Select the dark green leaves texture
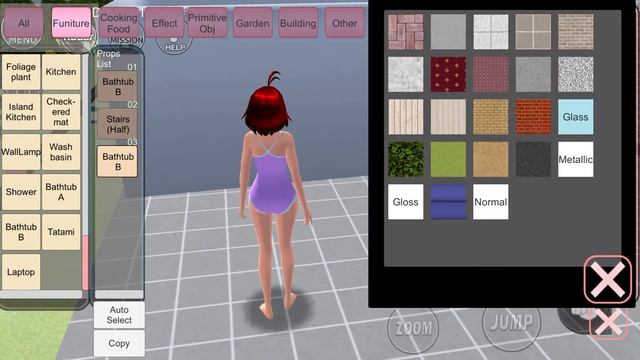Screen dimensions: 640x360 [406, 159]
